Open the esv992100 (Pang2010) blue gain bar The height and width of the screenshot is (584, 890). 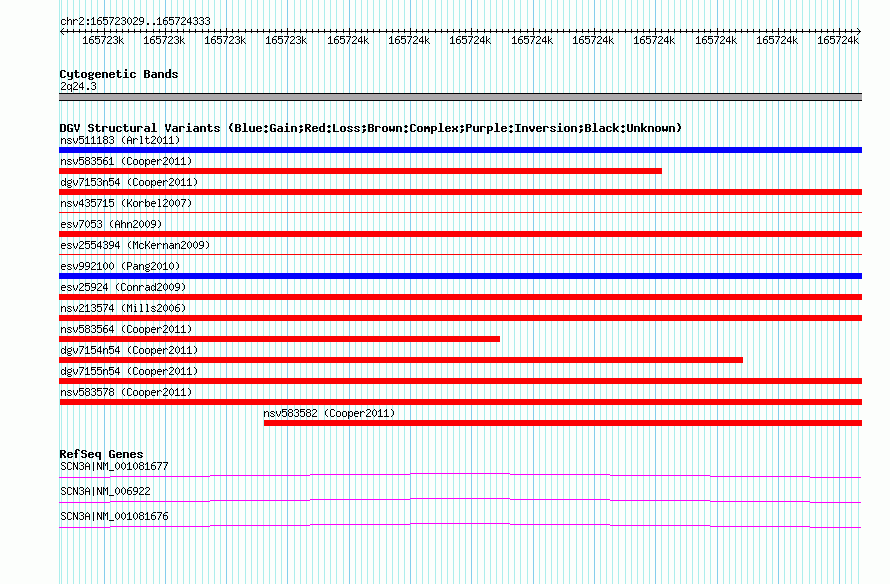click(460, 276)
